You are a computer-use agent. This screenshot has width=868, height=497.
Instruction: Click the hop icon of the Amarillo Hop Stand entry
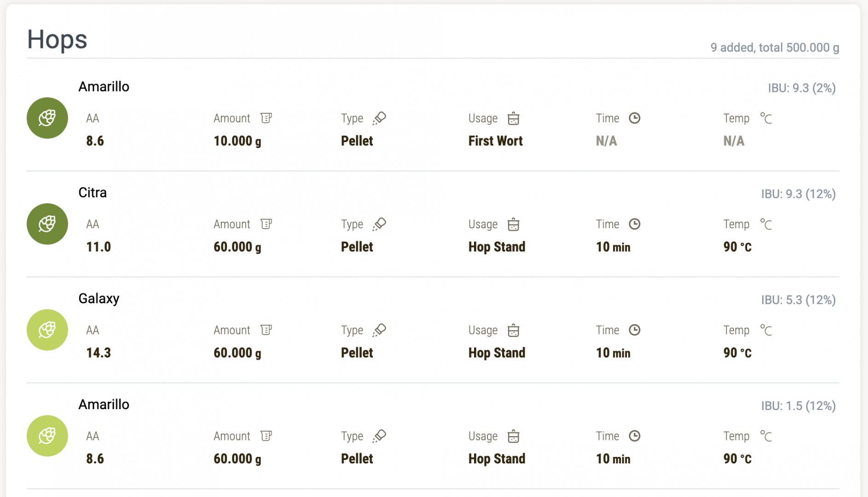tap(47, 436)
